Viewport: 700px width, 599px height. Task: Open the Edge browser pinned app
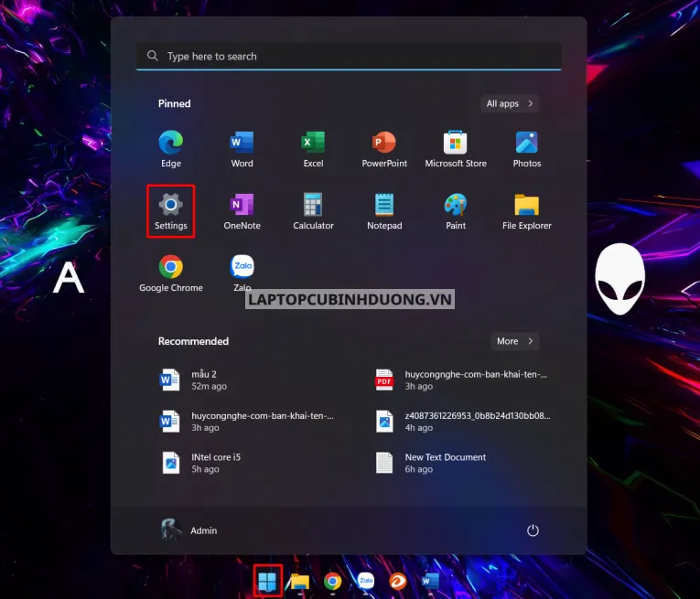170,148
